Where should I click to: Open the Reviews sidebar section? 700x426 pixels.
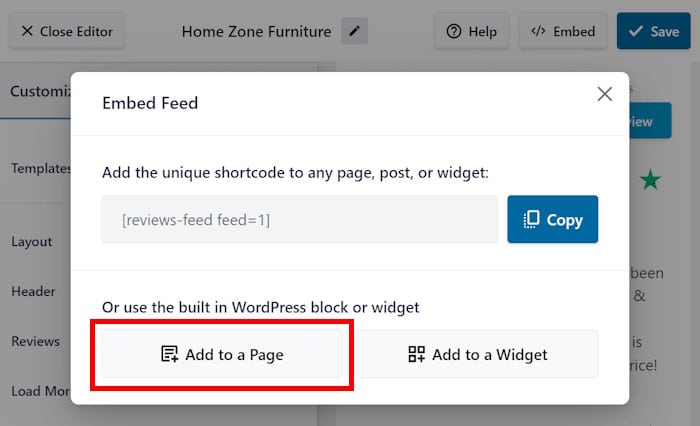coord(36,341)
